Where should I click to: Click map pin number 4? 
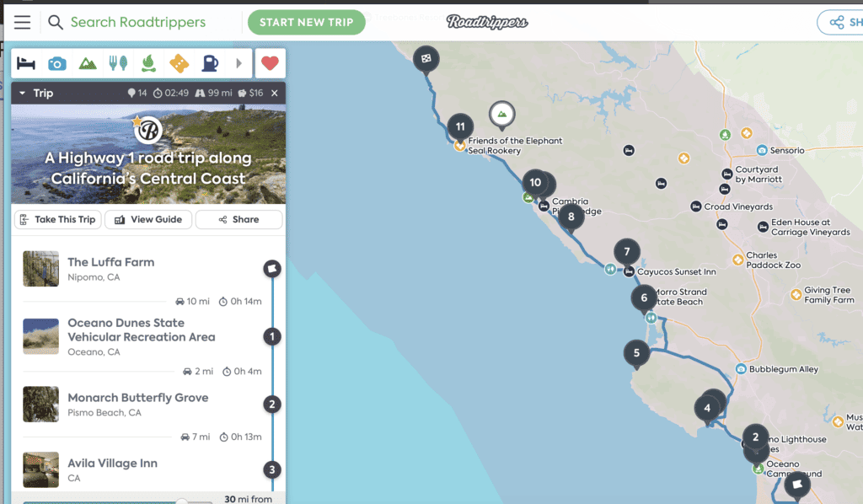707,409
